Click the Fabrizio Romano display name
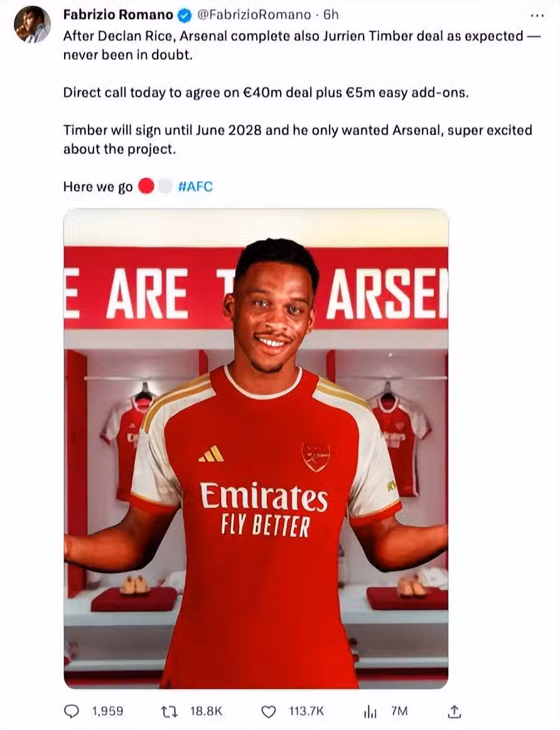The height and width of the screenshot is (730, 560). coord(118,15)
